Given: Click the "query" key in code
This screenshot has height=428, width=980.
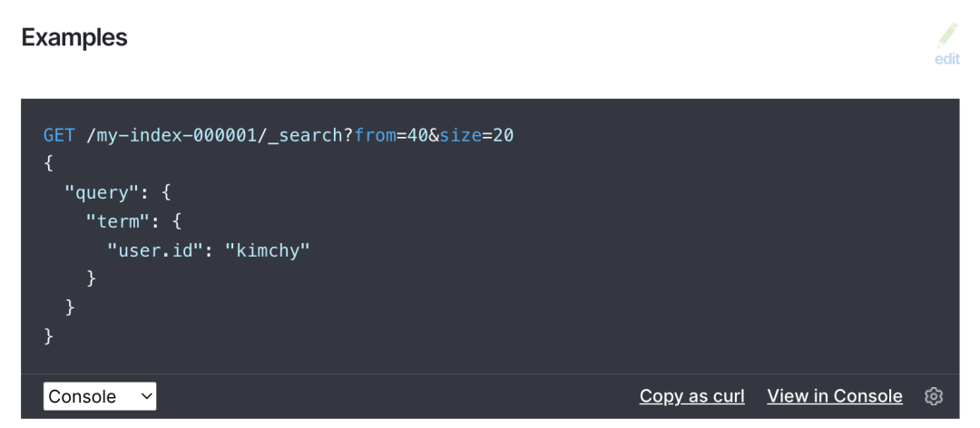Looking at the screenshot, I should tap(102, 193).
